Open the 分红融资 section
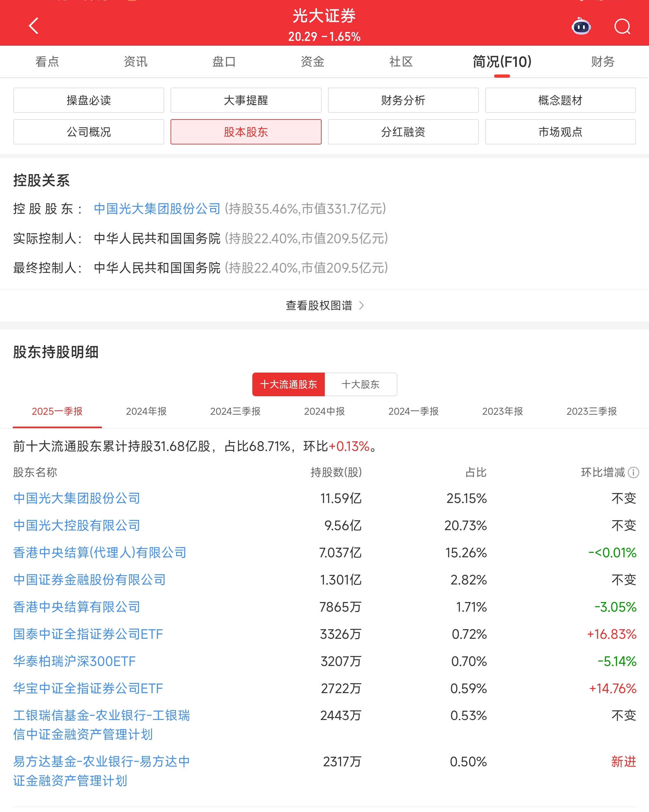Viewport: 649px width, 812px height. click(403, 132)
